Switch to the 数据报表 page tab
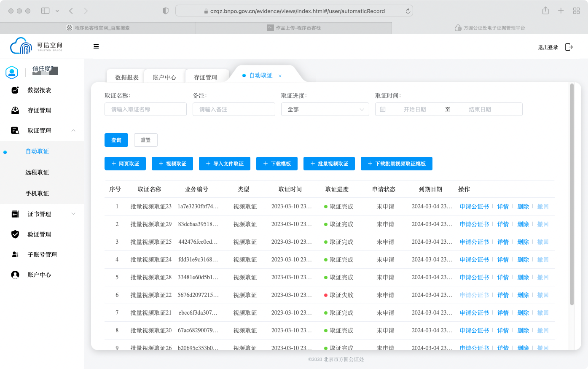The width and height of the screenshot is (588, 369). point(126,77)
